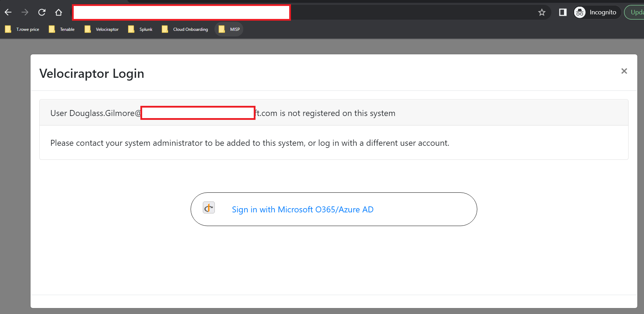Bookmark this page with the star icon
The width and height of the screenshot is (644, 314).
click(542, 12)
